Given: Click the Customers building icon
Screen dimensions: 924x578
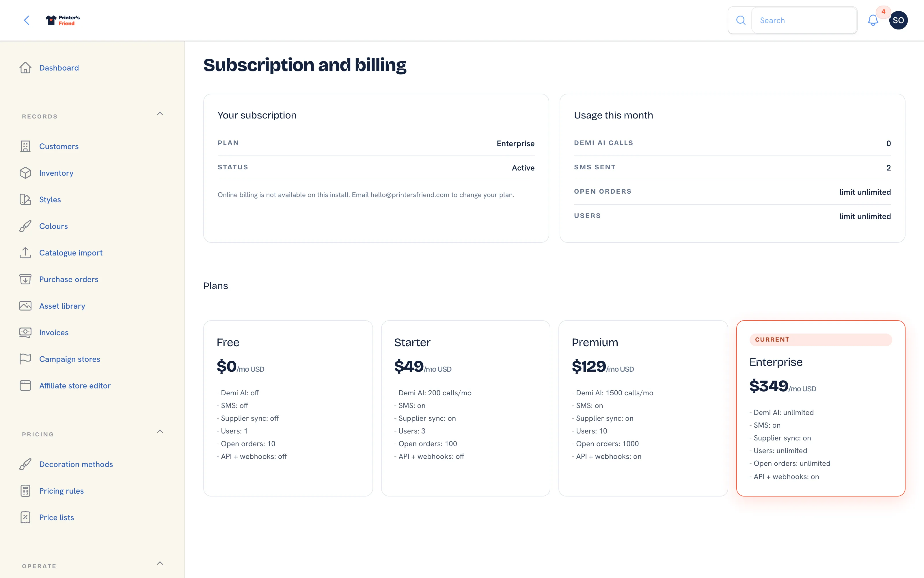Looking at the screenshot, I should tap(25, 147).
